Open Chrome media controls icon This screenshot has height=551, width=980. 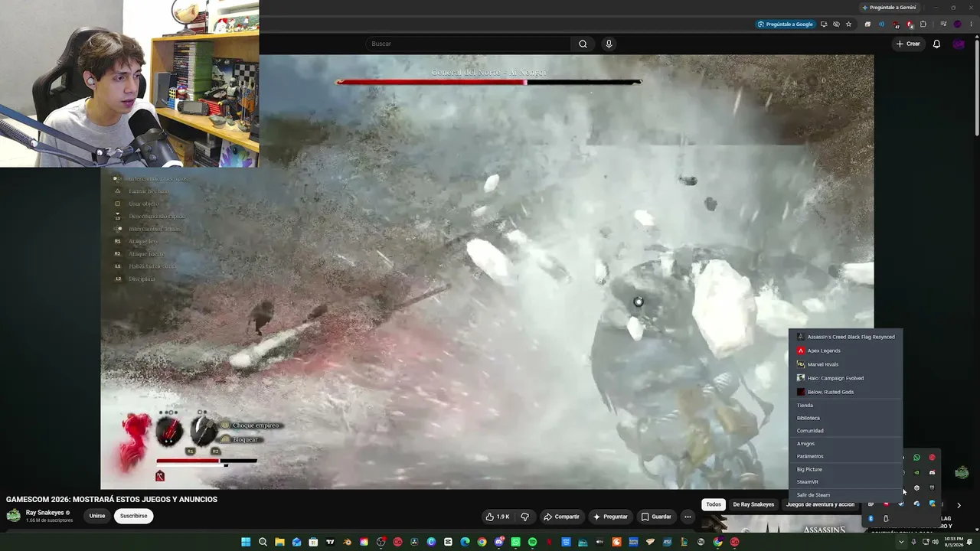tap(943, 24)
